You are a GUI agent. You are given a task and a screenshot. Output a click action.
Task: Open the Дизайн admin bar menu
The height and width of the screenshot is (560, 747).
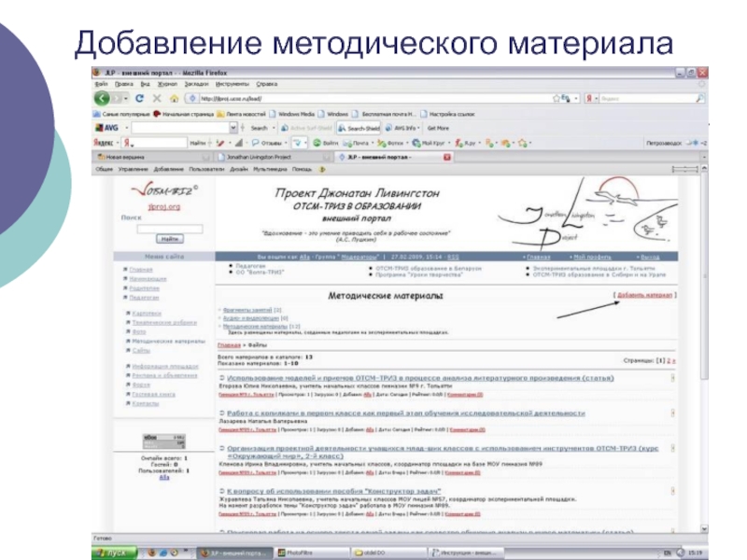[239, 170]
